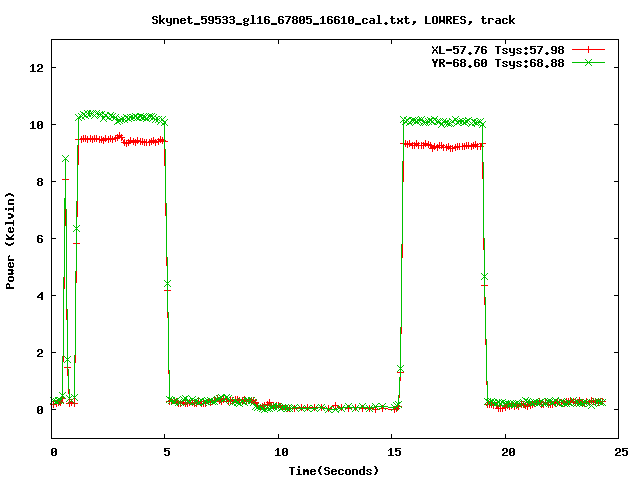Click the YR-68.60 Tsys:68.88 legend label

[498, 63]
